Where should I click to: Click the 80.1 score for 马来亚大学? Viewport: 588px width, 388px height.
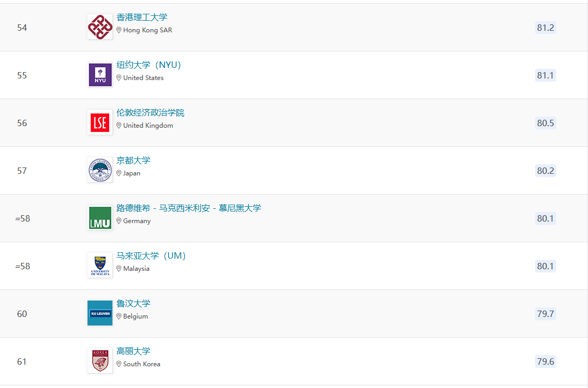click(x=545, y=266)
